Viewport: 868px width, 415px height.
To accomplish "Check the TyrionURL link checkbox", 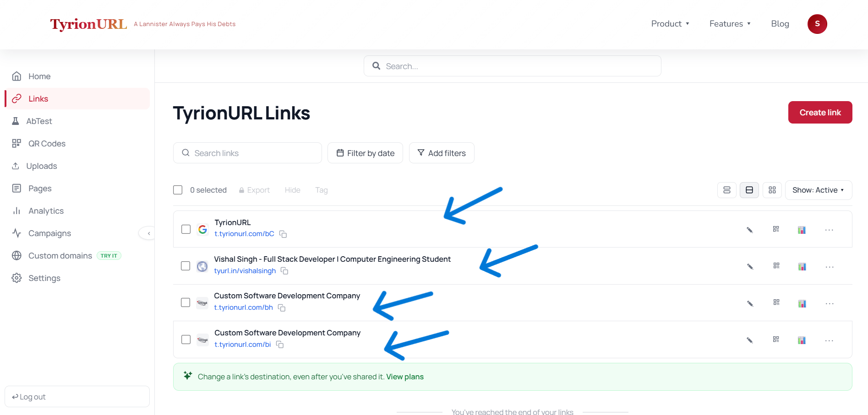I will tap(186, 229).
